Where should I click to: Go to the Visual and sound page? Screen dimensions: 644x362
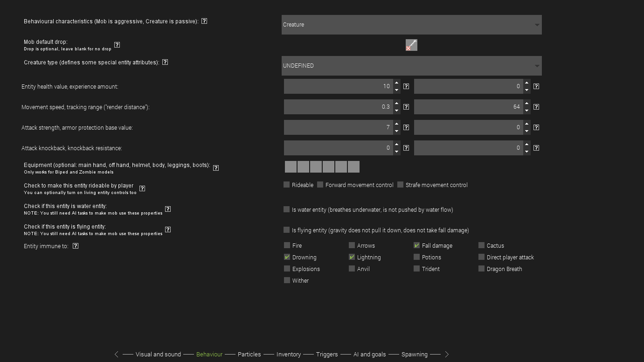pyautogui.click(x=158, y=354)
